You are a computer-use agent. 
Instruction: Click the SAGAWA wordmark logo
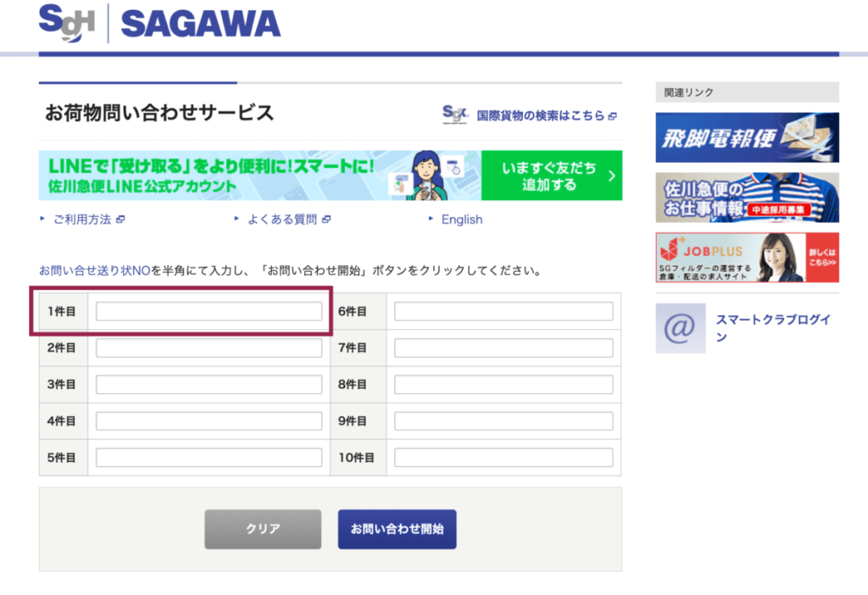tap(199, 23)
